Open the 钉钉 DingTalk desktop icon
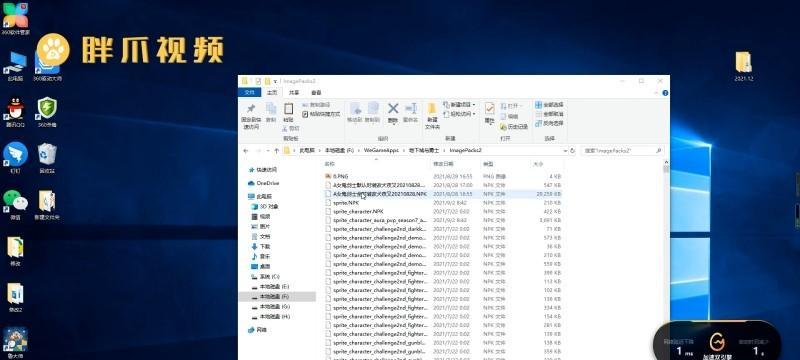The width and height of the screenshot is (800, 360). (x=15, y=158)
